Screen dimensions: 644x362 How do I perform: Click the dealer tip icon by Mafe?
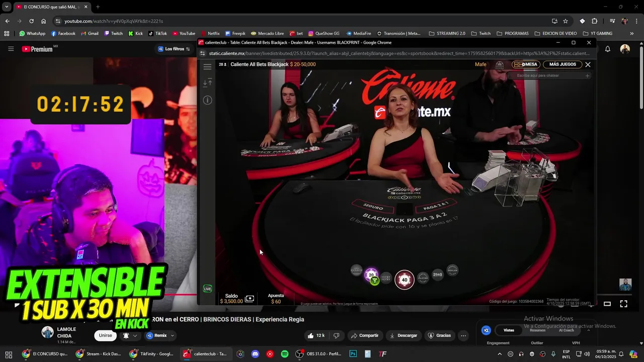pyautogui.click(x=500, y=64)
